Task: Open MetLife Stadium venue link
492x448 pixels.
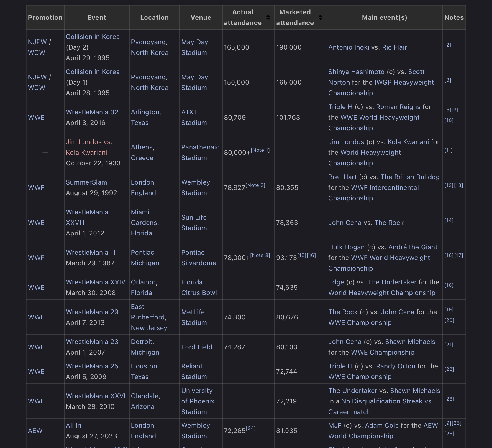Action: [194, 317]
